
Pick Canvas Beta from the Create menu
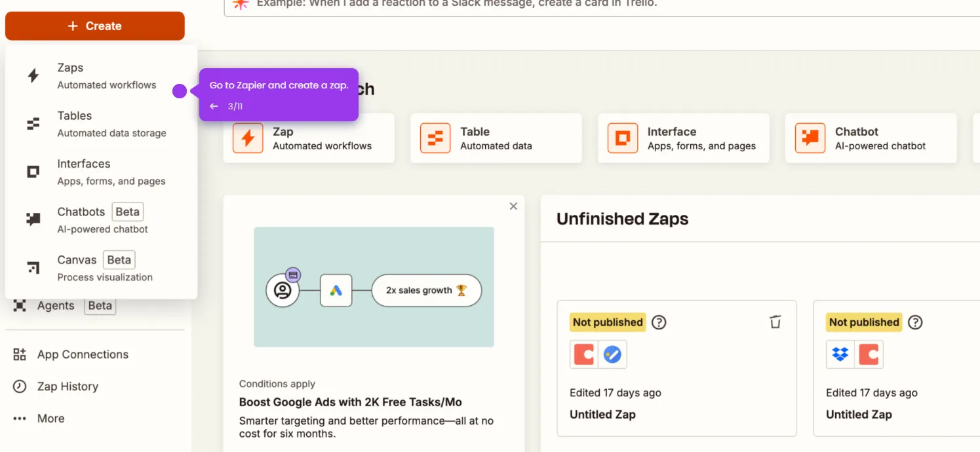click(x=101, y=268)
